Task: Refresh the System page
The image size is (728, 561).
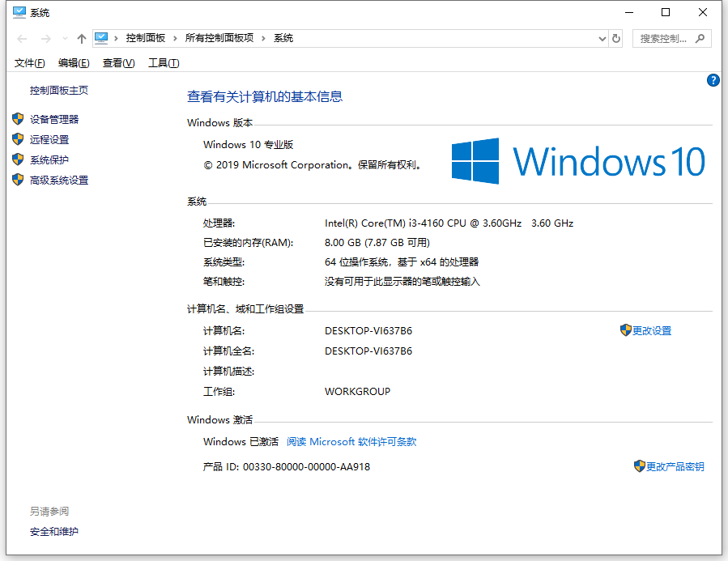Action: [x=616, y=39]
